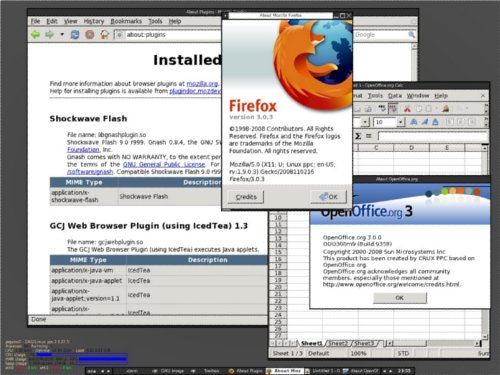Open the Firefox View menu
Viewport: 500px width, 375px height.
[x=71, y=21]
